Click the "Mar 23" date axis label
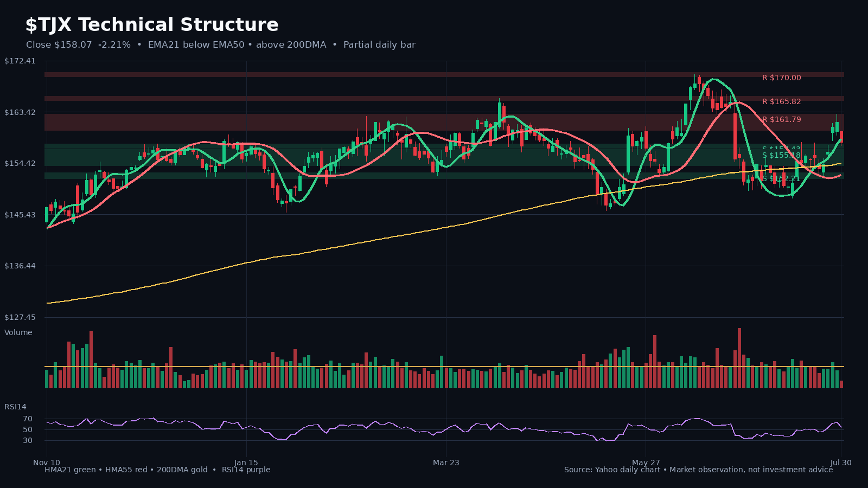The height and width of the screenshot is (488, 868). pos(446,463)
